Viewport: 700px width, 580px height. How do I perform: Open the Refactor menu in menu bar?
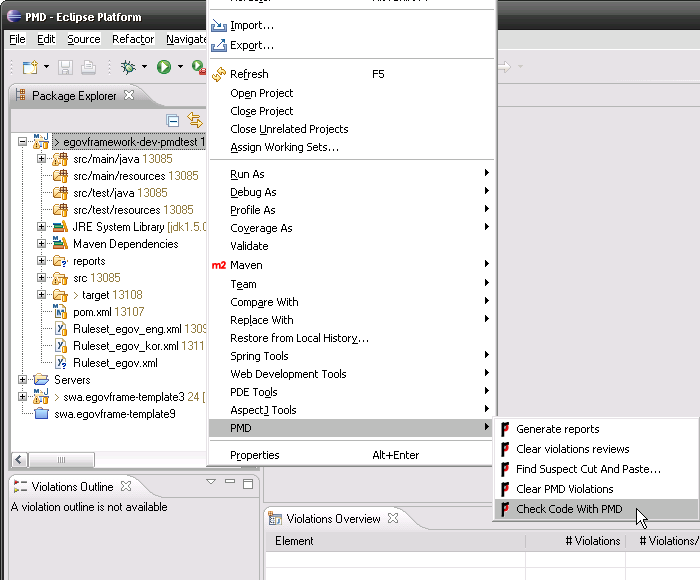point(133,39)
